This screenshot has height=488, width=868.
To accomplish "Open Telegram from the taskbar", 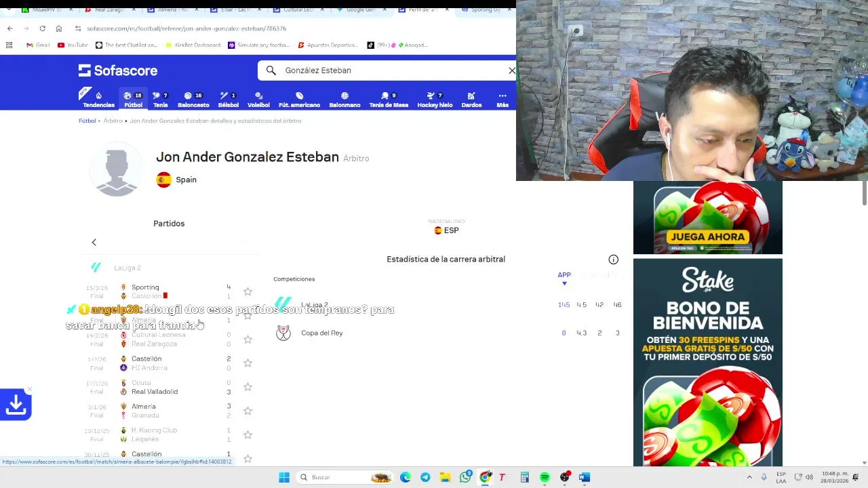I will tap(425, 477).
